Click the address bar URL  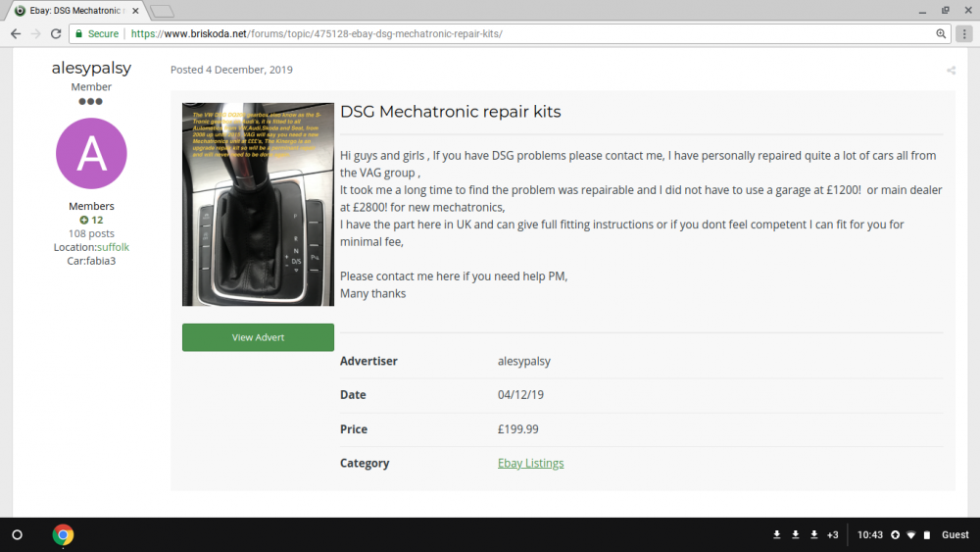pyautogui.click(x=317, y=33)
